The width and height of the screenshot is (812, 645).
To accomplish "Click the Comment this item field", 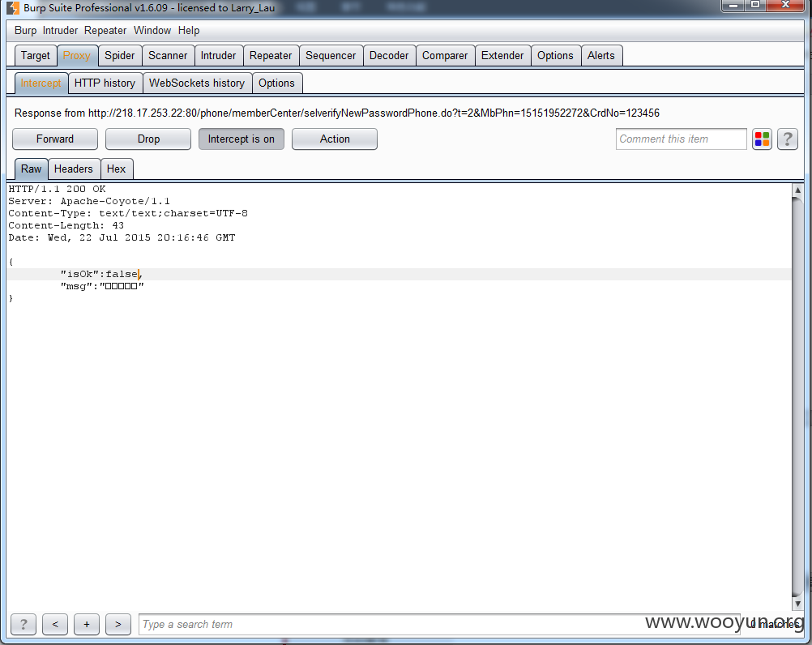I will tap(681, 139).
